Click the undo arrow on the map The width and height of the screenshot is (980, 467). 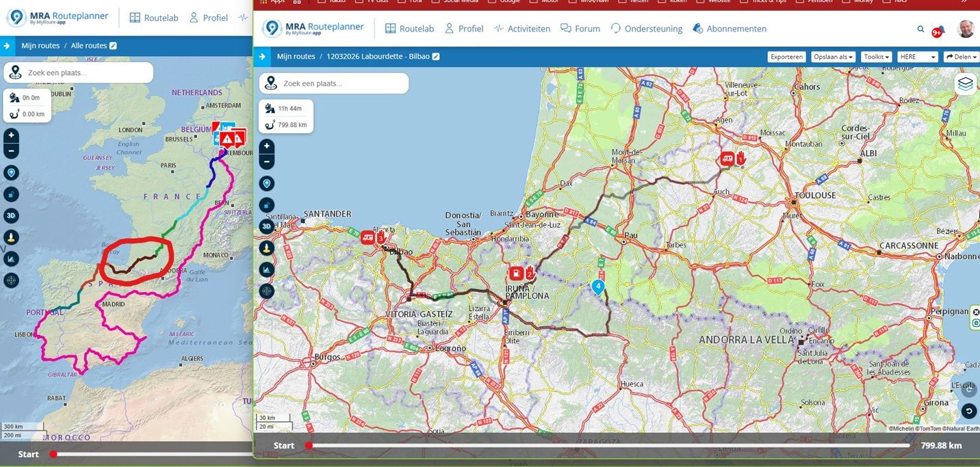[x=968, y=411]
